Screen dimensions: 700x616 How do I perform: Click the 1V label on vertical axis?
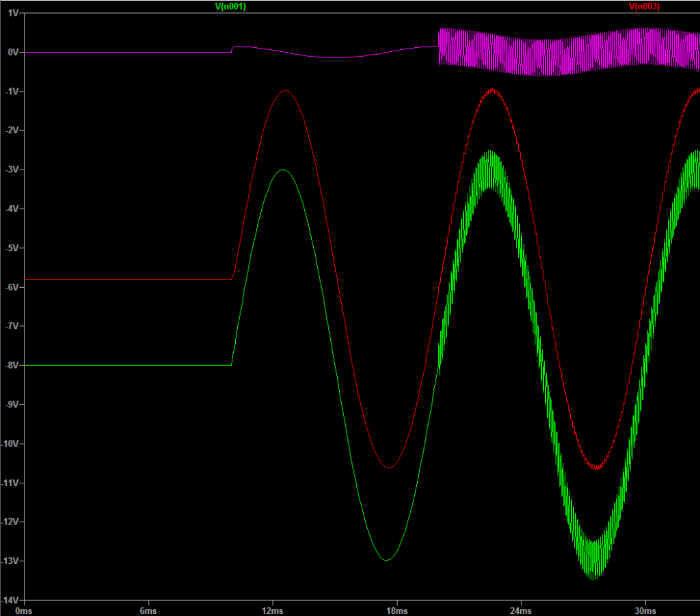click(x=12, y=13)
